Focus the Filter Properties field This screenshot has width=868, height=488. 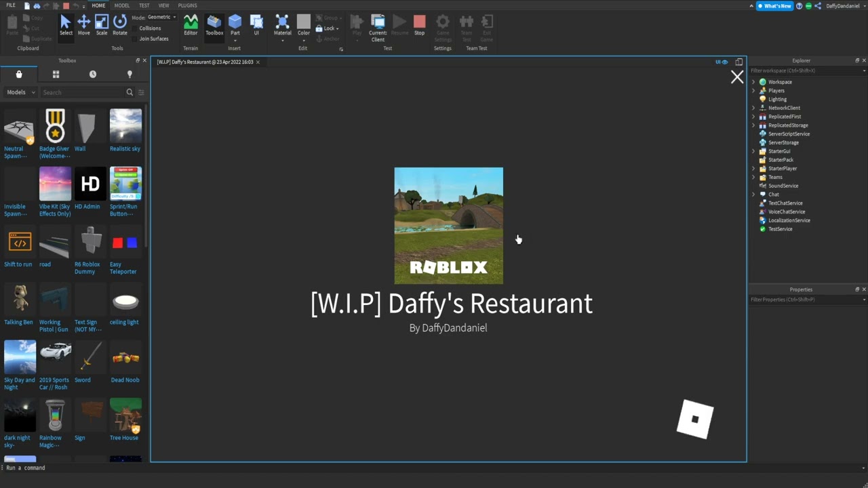(x=806, y=300)
